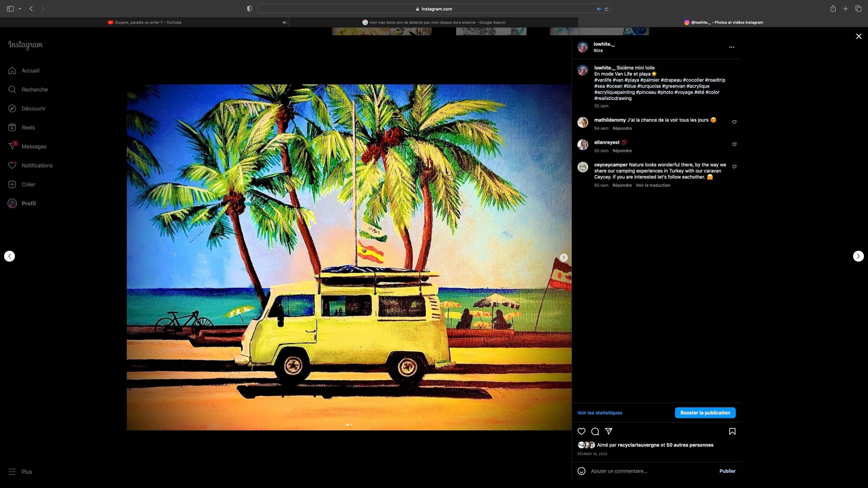Switch to the Google Search tab
The width and height of the screenshot is (868, 488).
click(x=434, y=22)
